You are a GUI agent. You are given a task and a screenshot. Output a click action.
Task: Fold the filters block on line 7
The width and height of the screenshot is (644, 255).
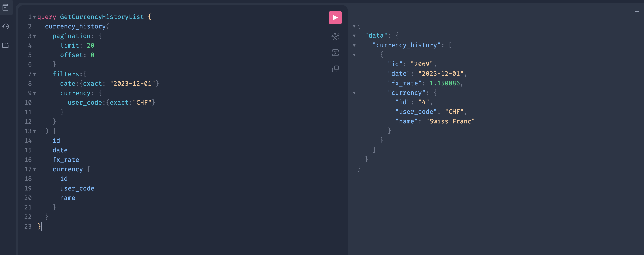click(35, 74)
